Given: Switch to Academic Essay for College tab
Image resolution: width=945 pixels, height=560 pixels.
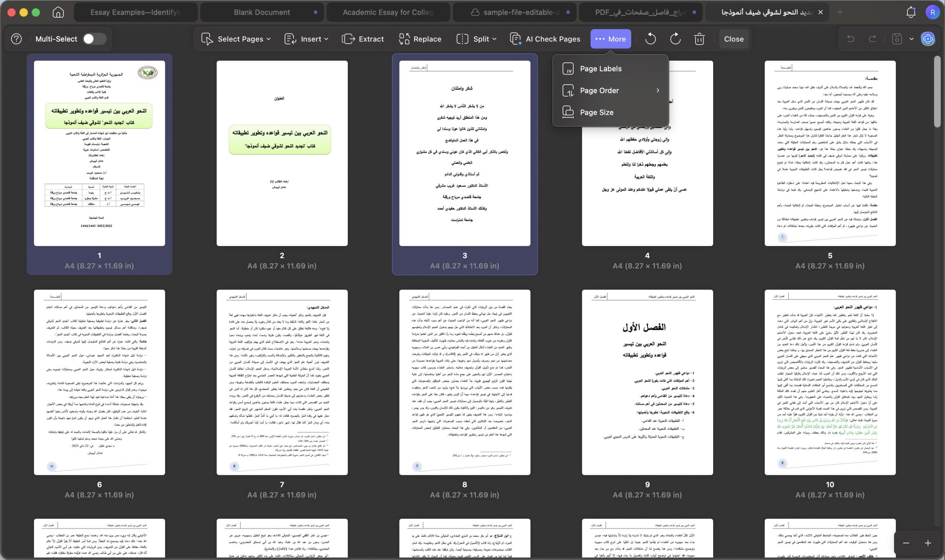Looking at the screenshot, I should click(x=388, y=12).
